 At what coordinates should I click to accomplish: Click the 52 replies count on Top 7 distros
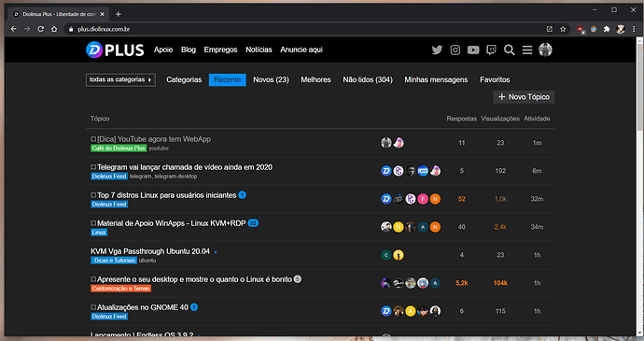point(462,199)
